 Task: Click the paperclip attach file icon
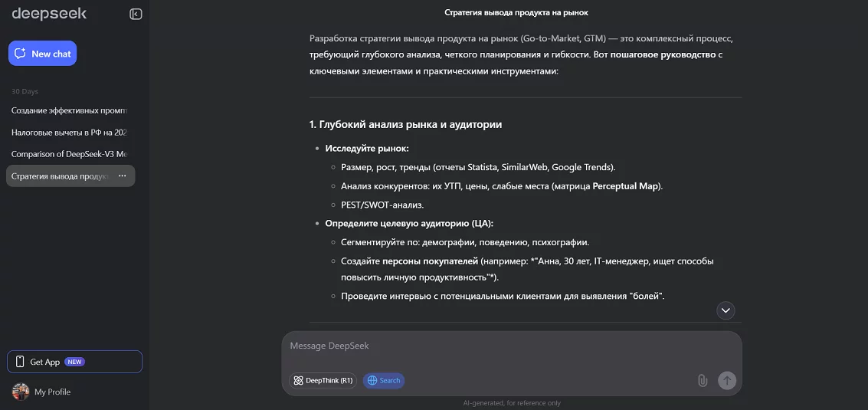pyautogui.click(x=703, y=381)
